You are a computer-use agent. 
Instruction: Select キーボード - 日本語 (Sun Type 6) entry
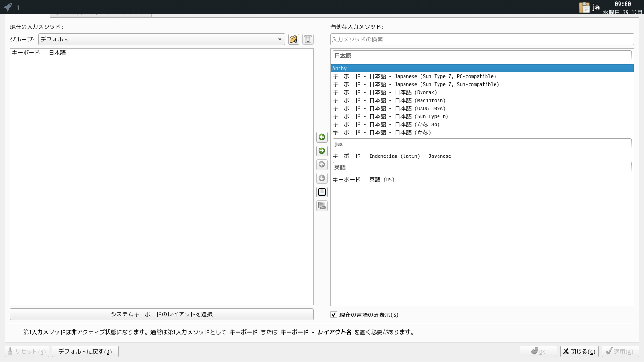click(482, 116)
